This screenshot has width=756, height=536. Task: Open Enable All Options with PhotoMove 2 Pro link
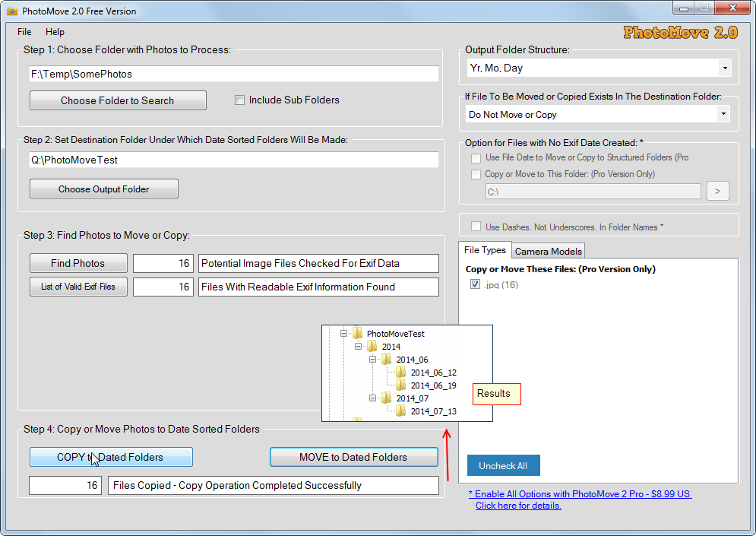580,494
